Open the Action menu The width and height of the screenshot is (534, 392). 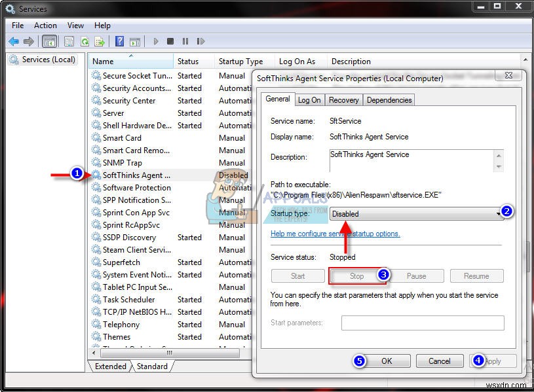point(45,26)
